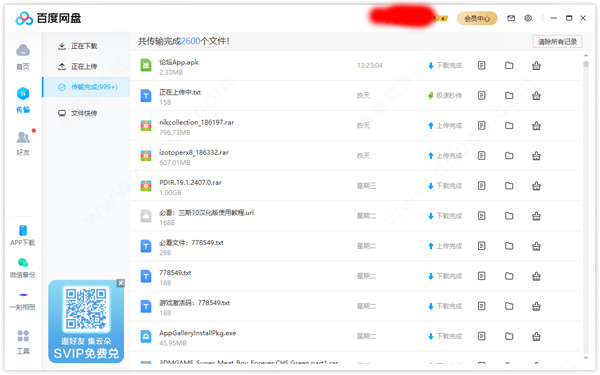This screenshot has width=600, height=375.
Task: Select the file name 正在上传中.txt
Action: [180, 92]
